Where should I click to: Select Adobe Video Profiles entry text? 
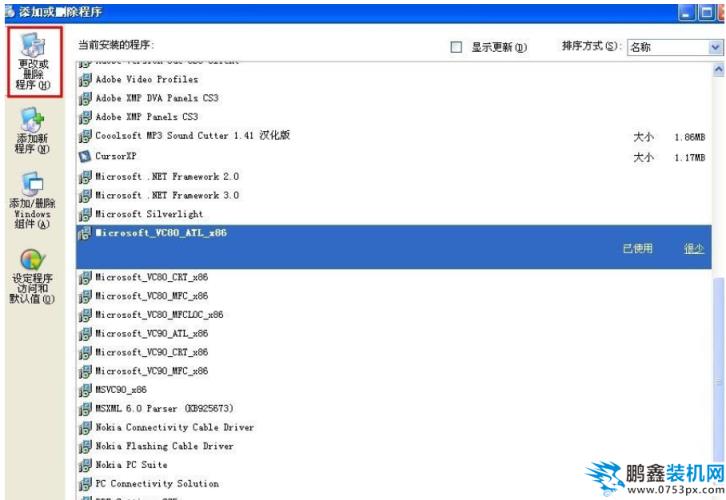click(x=147, y=79)
